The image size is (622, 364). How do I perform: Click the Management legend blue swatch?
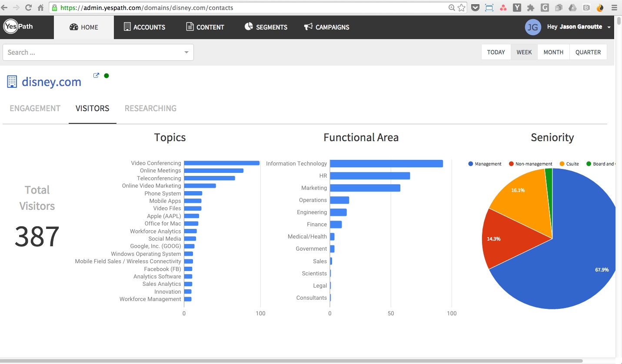(471, 164)
